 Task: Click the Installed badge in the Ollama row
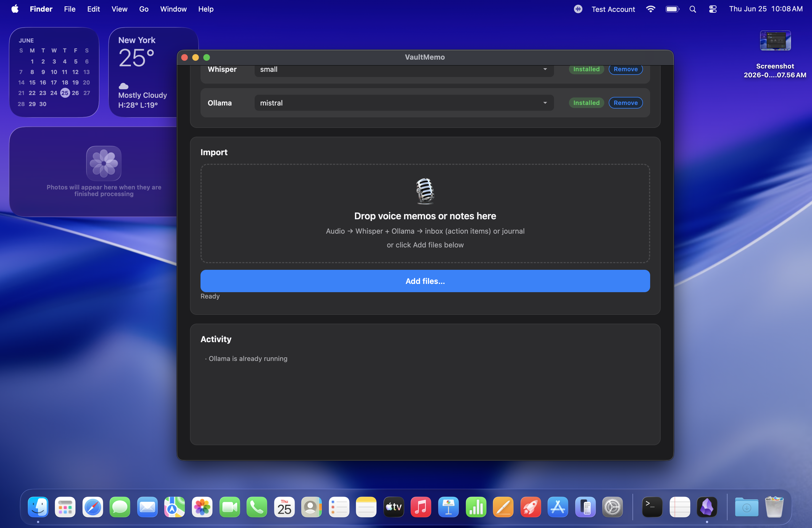[x=586, y=103]
